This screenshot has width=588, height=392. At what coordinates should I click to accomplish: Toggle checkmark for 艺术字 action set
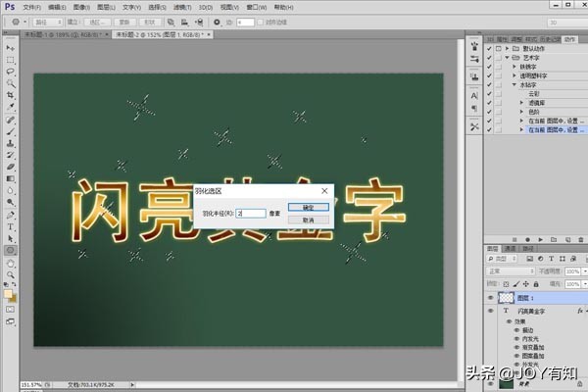489,58
